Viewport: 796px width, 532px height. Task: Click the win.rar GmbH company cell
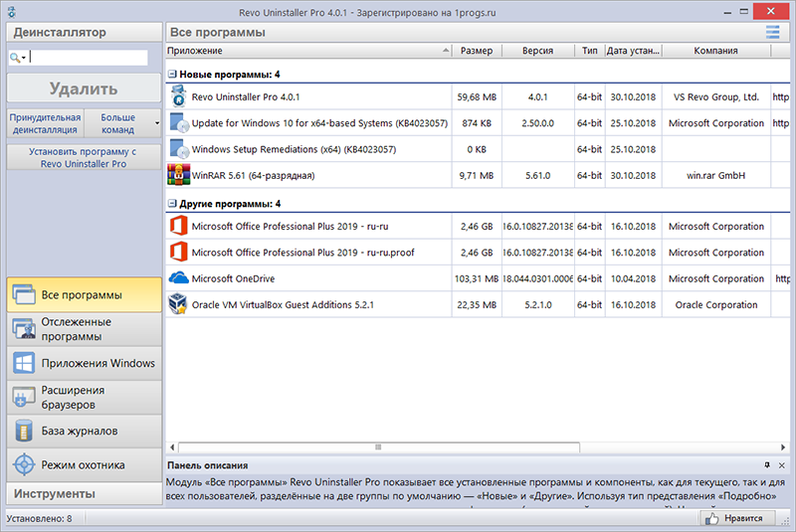(716, 175)
